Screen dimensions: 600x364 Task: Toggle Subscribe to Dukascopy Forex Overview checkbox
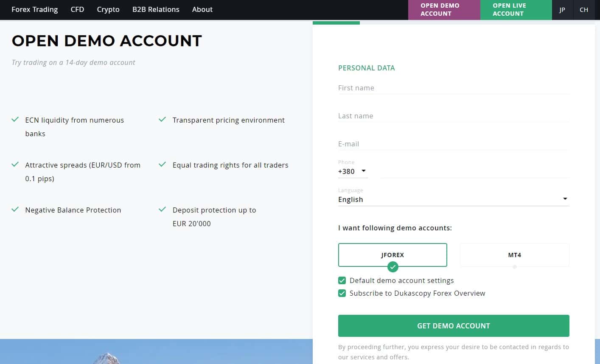342,293
